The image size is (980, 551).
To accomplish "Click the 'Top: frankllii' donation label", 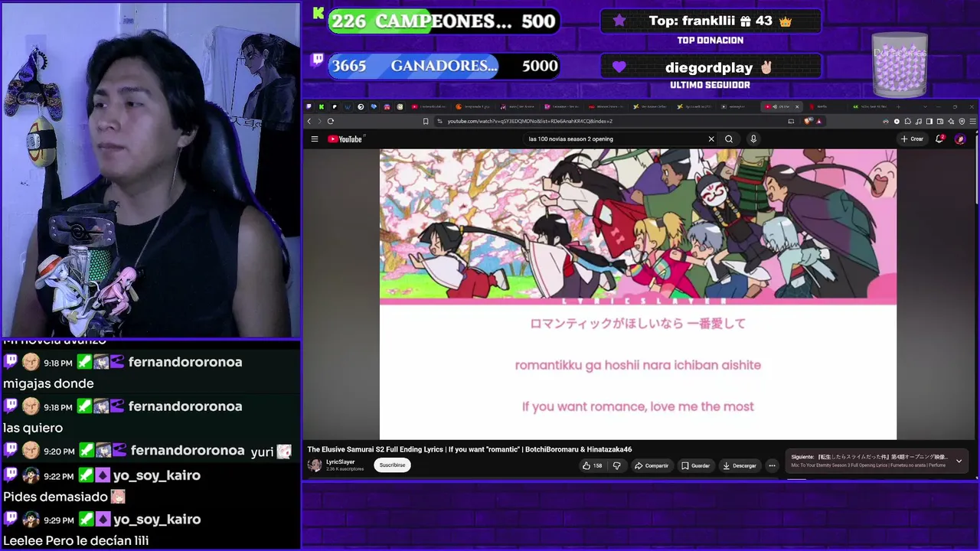I will [x=710, y=21].
